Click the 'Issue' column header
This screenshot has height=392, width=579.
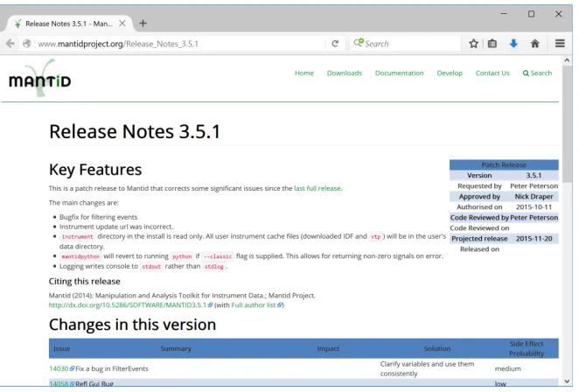62,348
